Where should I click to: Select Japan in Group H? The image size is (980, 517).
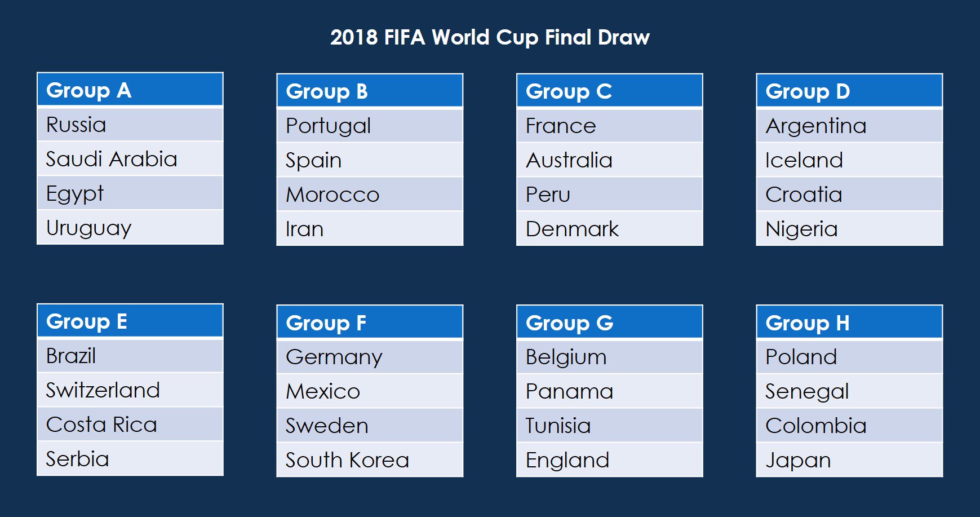tap(849, 460)
